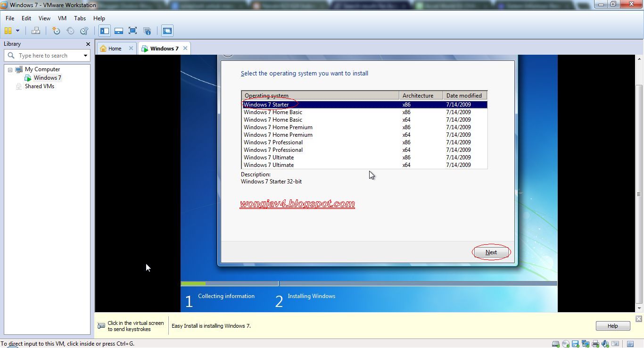The width and height of the screenshot is (644, 348).
Task: Click the Help button in message bar
Action: [612, 326]
